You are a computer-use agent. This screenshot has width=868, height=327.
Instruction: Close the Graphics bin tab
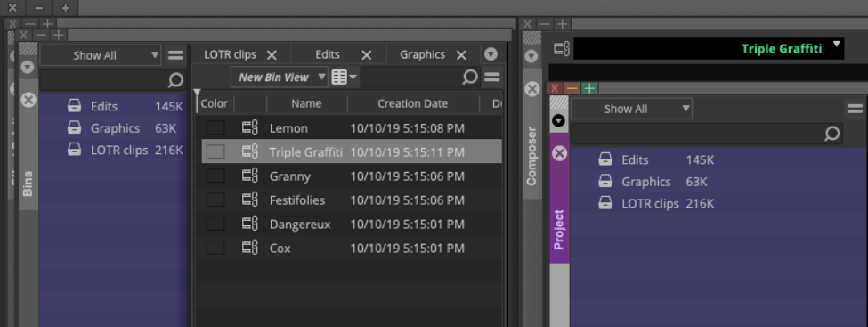point(461,55)
